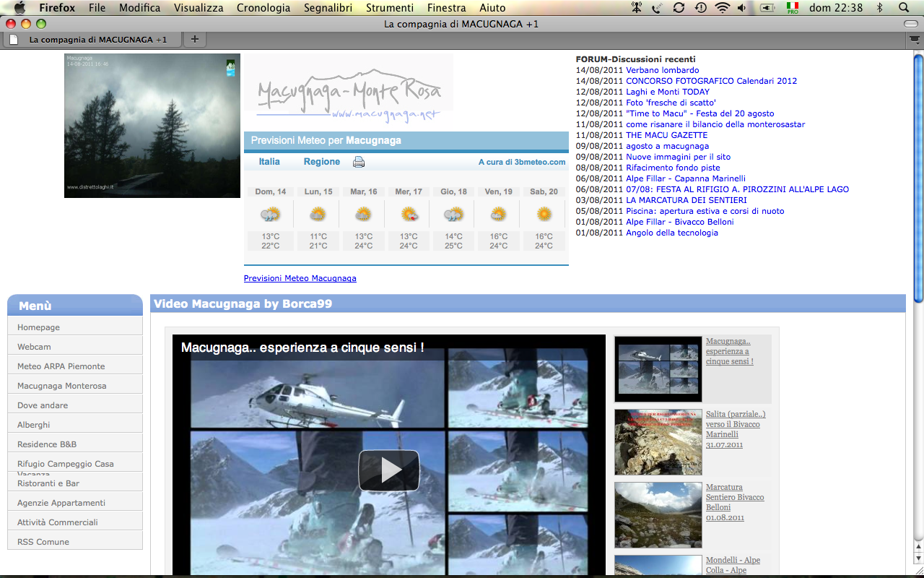Open the Apple menu

(x=19, y=8)
